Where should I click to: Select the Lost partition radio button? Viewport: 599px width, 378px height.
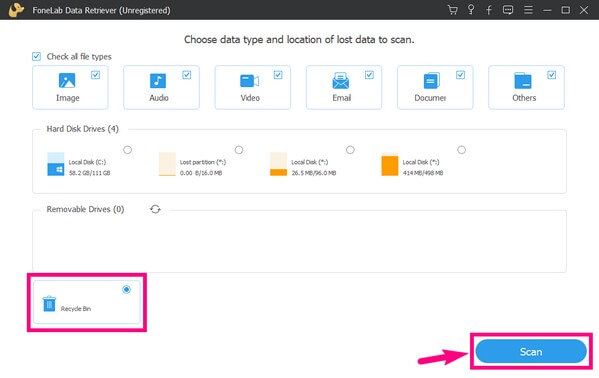point(239,150)
